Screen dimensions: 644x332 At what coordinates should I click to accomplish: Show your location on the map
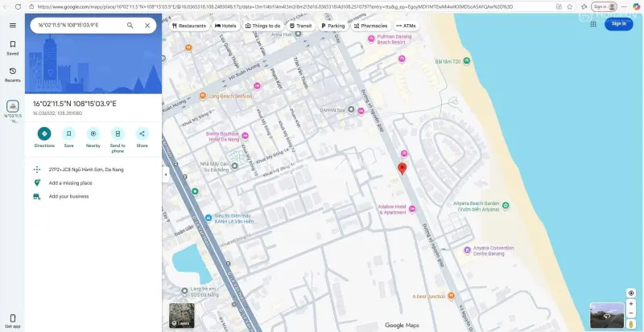tap(630, 293)
